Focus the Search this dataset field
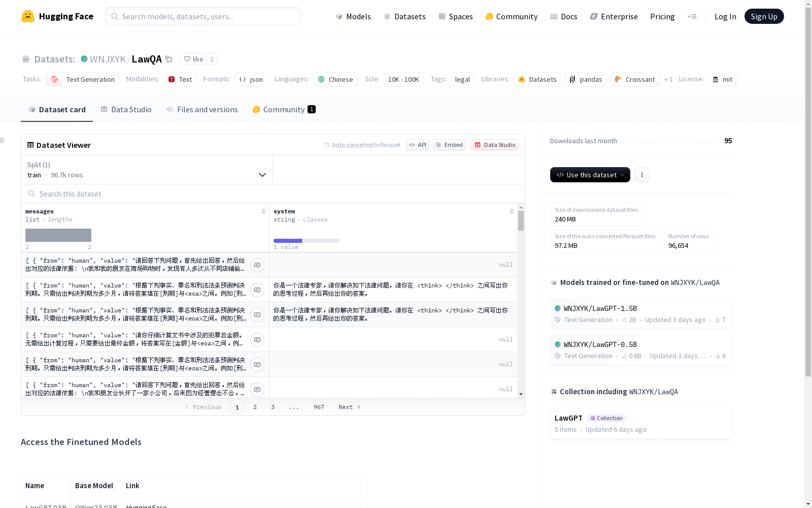The image size is (812, 508). point(273,194)
